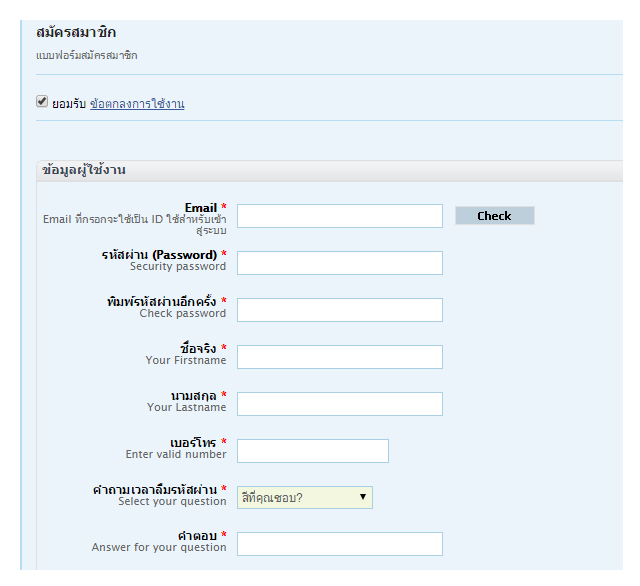Focus the Security password input field

point(340,263)
